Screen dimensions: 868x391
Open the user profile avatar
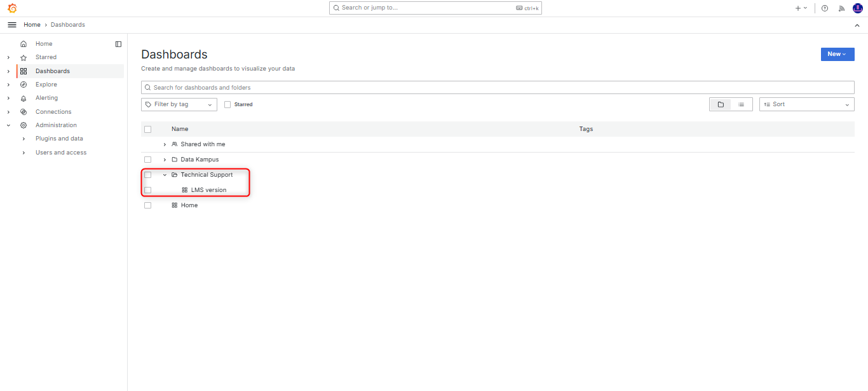tap(857, 8)
